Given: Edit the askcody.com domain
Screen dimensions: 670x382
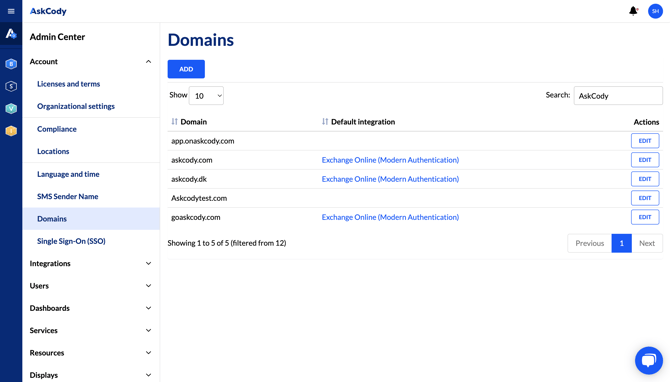Looking at the screenshot, I should click(x=645, y=160).
